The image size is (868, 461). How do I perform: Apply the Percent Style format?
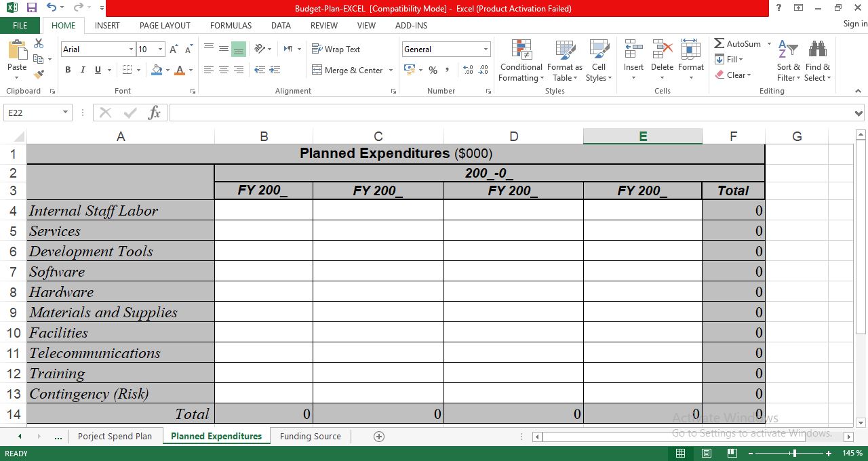point(433,70)
